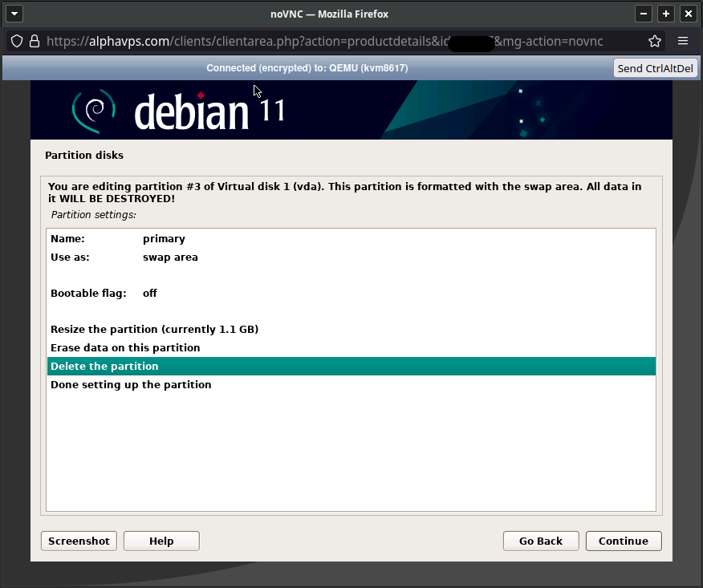703x588 pixels.
Task: Open the window menu dropdown arrow
Action: [14, 14]
